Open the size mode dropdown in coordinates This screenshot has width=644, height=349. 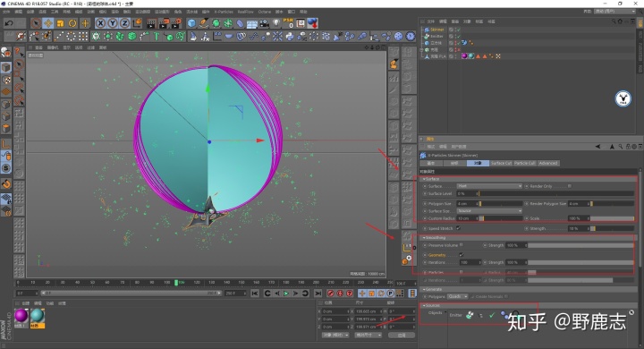pos(368,335)
